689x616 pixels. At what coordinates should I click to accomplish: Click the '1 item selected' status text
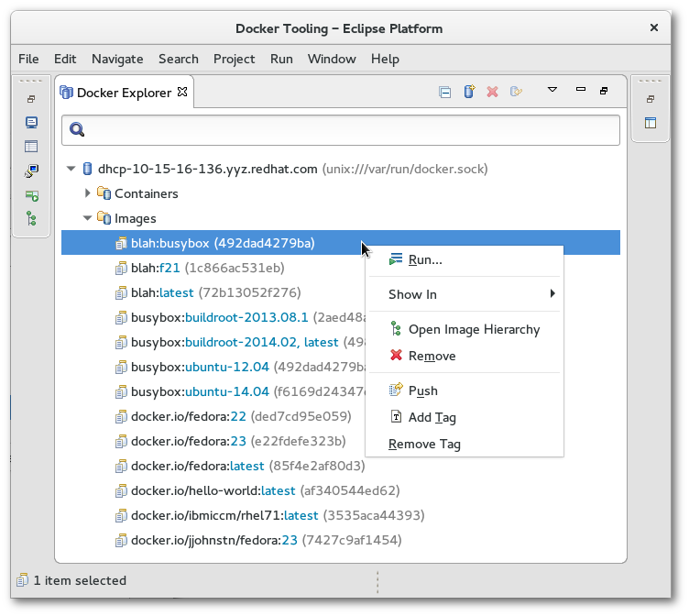click(x=80, y=580)
